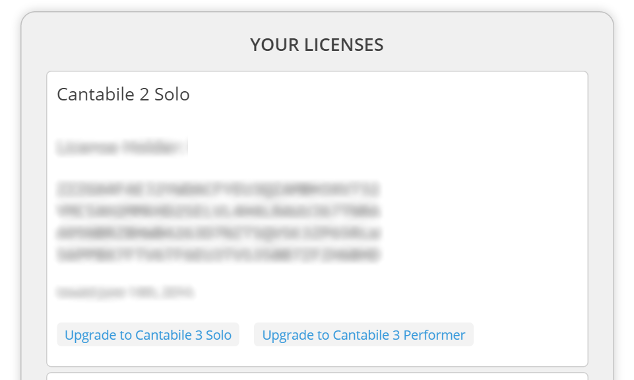The image size is (634, 380).
Task: Select the first line of the blurred license key
Action: click(x=218, y=190)
